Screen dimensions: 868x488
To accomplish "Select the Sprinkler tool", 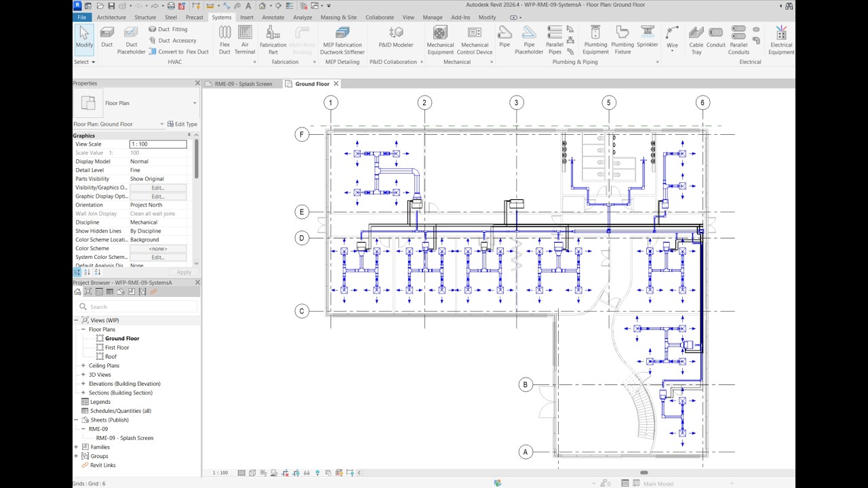I will click(648, 37).
